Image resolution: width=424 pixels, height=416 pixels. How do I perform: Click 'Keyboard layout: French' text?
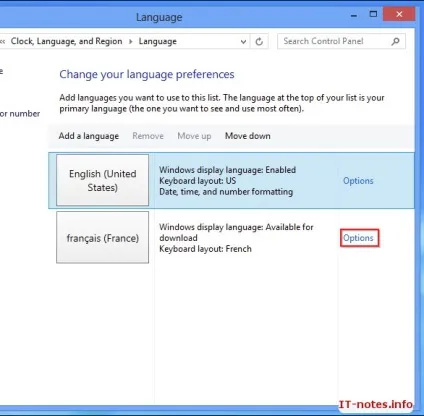tap(205, 249)
